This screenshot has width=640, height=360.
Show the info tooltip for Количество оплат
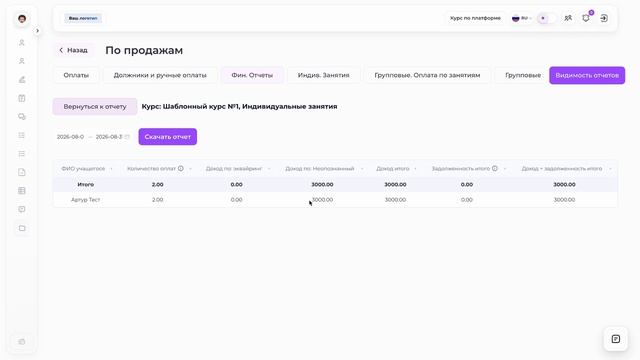[x=180, y=169]
